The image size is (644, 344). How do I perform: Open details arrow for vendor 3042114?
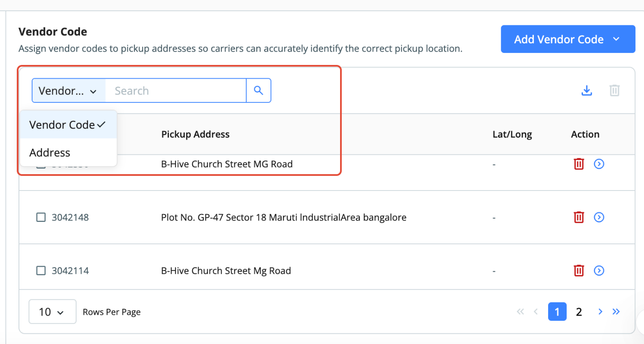[599, 270]
